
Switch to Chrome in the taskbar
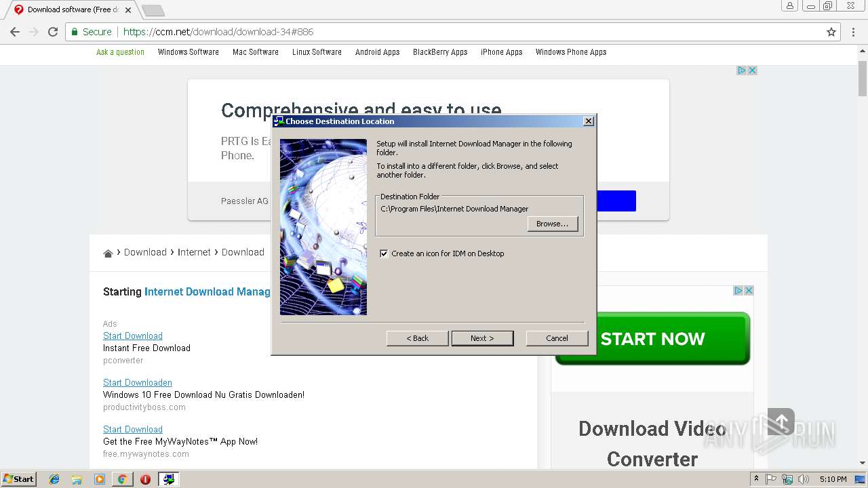tap(123, 479)
